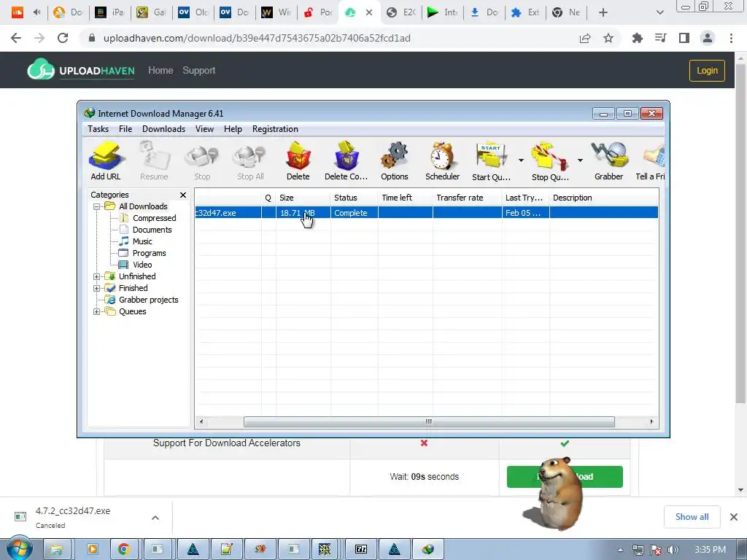Viewport: 747px width, 560px height.
Task: Open the UploadHaven Home link
Action: 160,71
